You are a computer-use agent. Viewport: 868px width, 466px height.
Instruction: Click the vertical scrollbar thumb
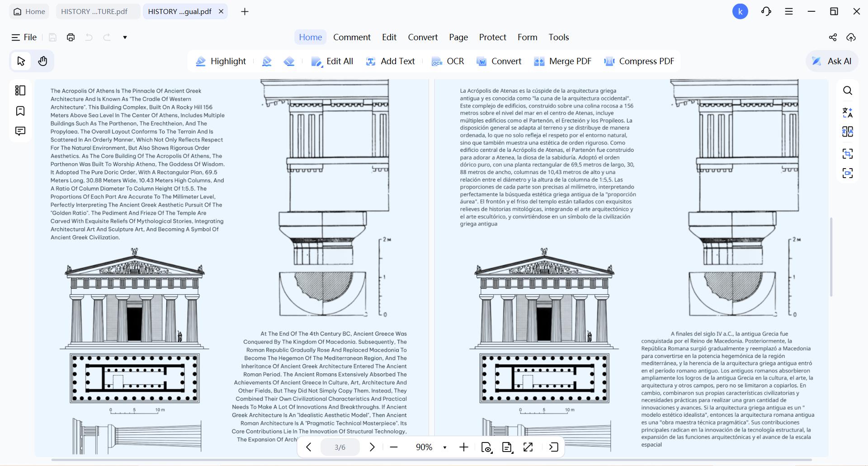tap(831, 257)
